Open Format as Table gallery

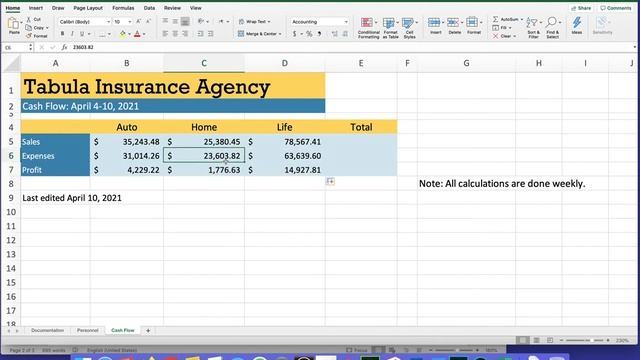(x=390, y=28)
